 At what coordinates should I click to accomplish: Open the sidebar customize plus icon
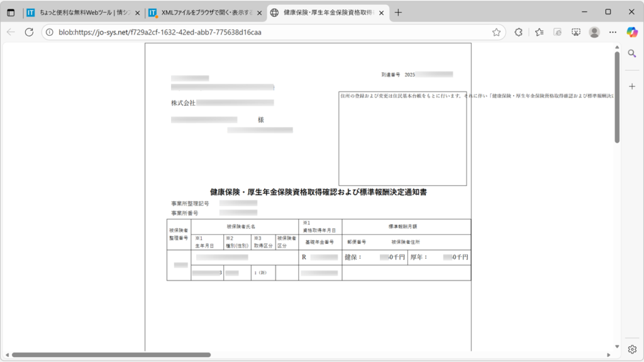tap(632, 87)
